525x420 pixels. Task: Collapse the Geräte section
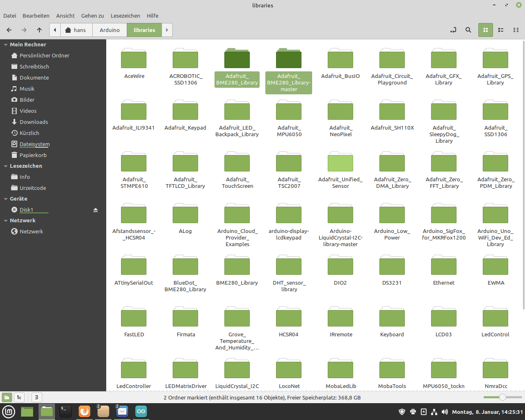[6, 199]
